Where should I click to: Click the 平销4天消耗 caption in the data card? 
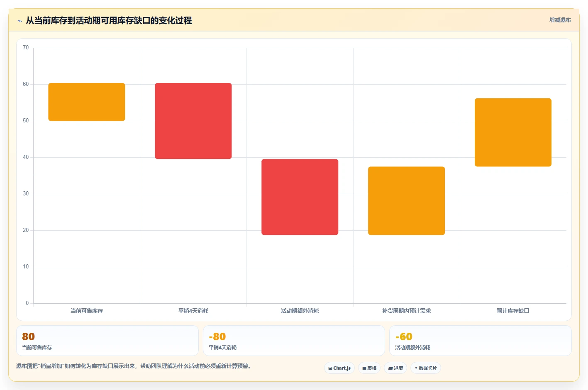click(x=222, y=348)
